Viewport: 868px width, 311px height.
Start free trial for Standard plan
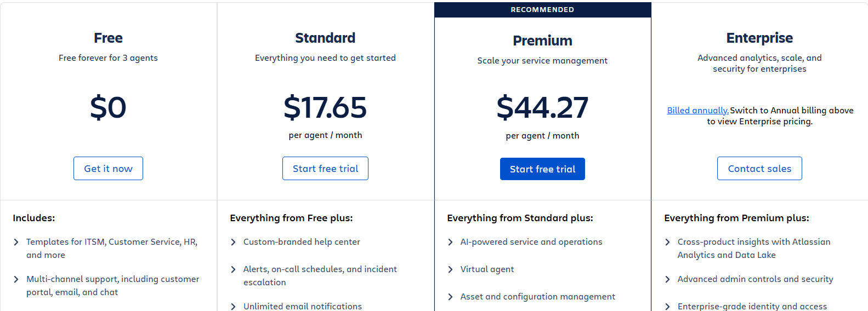coord(325,169)
